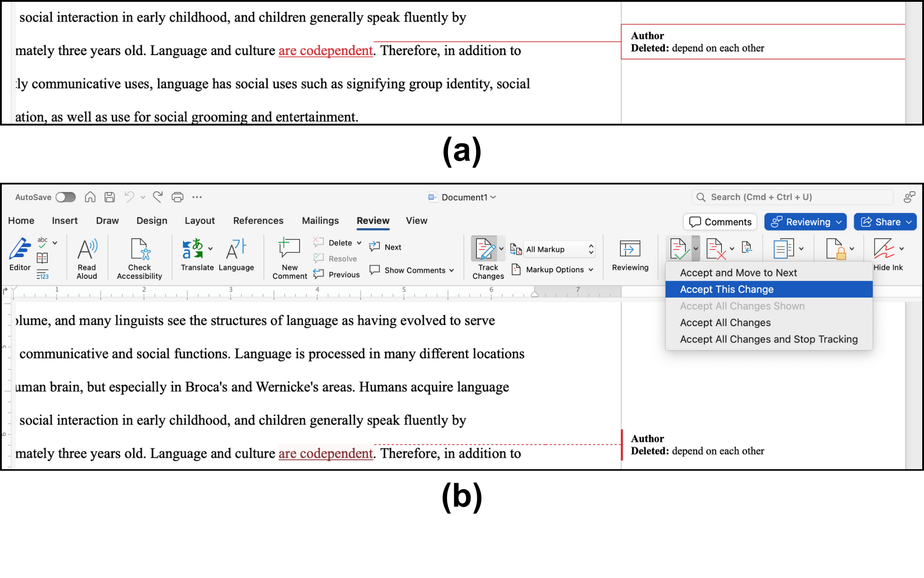The height and width of the screenshot is (578, 924).
Task: Go to Previous comment
Action: click(337, 274)
